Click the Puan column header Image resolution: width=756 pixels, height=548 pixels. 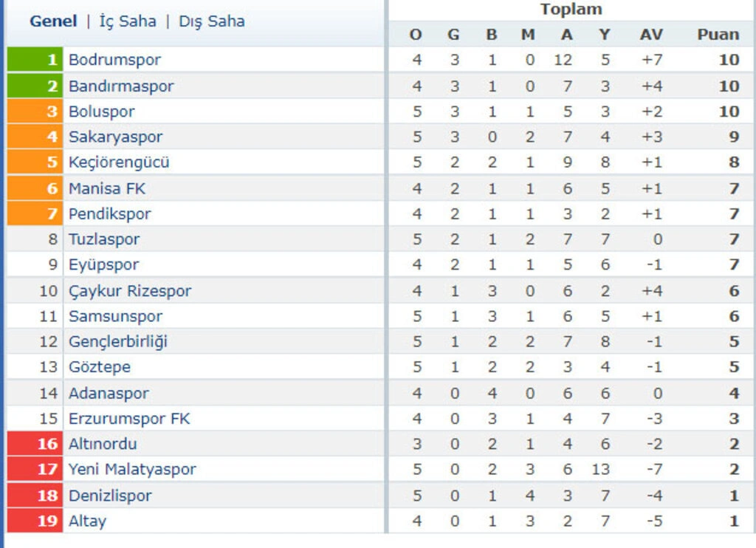coord(718,34)
